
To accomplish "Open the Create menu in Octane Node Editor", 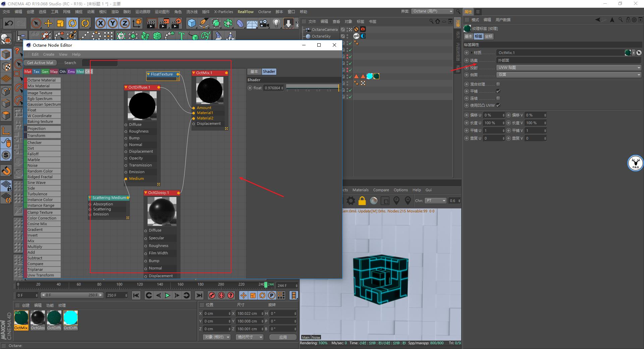I will [x=49, y=54].
